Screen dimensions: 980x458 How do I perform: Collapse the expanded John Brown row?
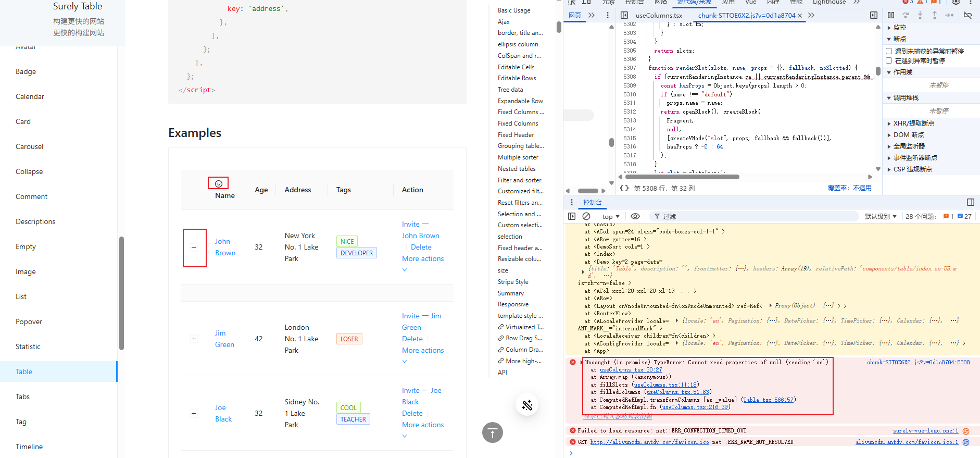point(194,247)
